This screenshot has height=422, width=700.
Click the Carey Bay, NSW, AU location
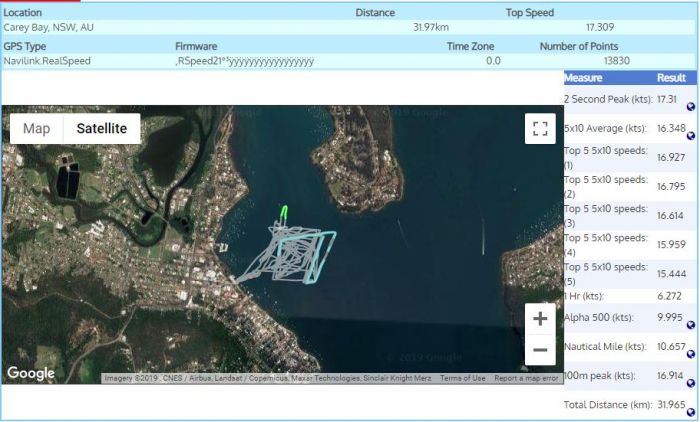click(46, 28)
